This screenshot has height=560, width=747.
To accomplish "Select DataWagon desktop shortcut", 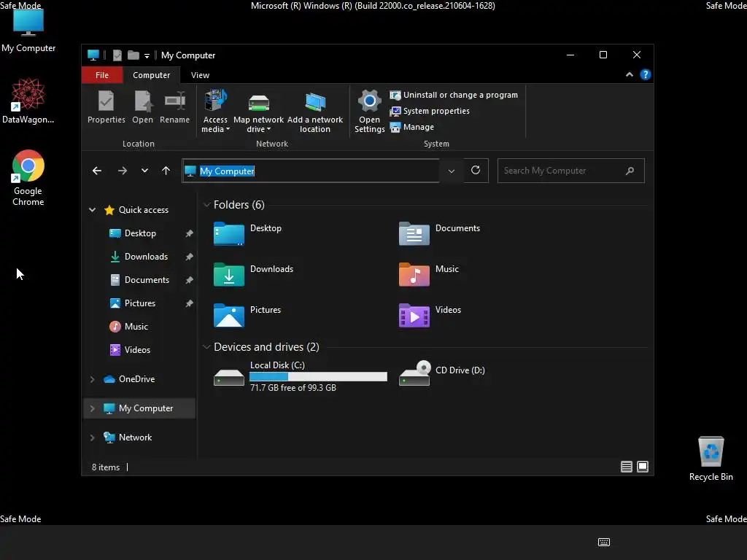I will pos(28,101).
